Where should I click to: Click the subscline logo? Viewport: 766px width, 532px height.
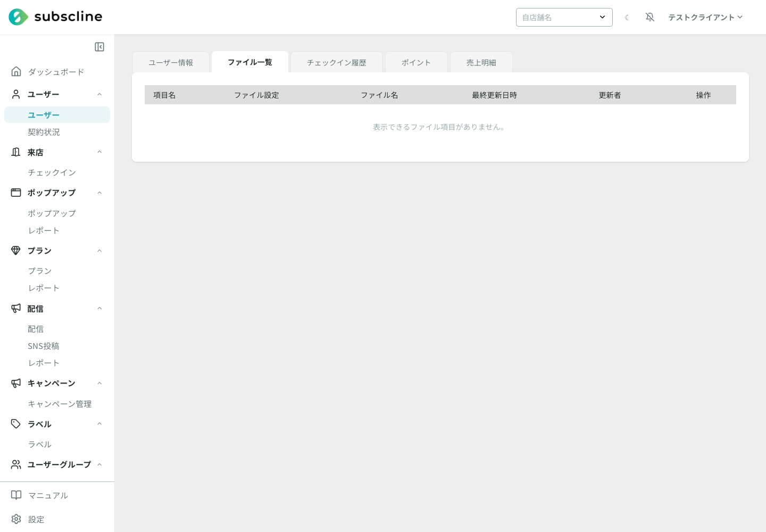click(x=55, y=17)
